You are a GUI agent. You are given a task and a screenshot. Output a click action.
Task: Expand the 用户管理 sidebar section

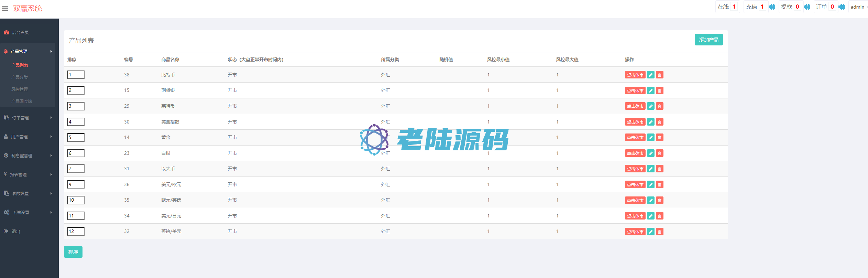(x=28, y=137)
